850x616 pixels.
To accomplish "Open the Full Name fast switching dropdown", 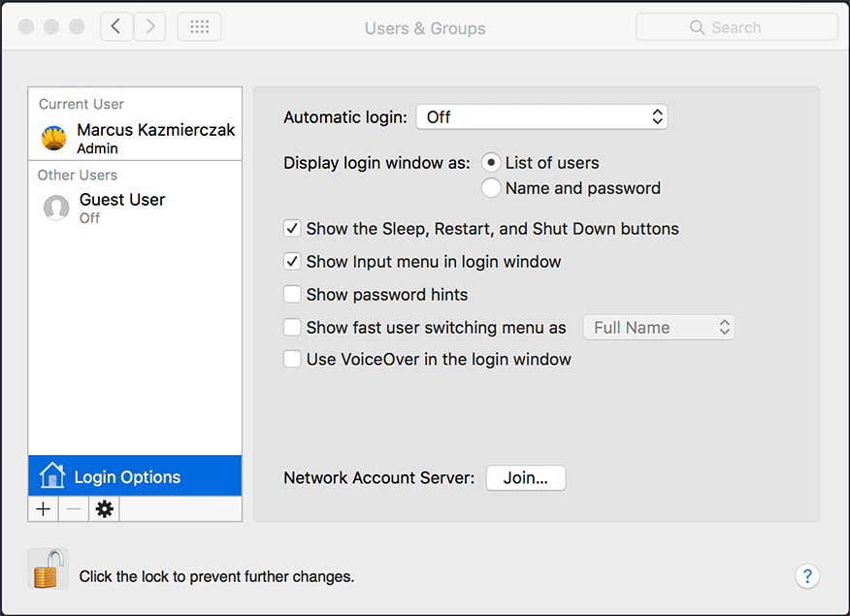I will pos(659,327).
